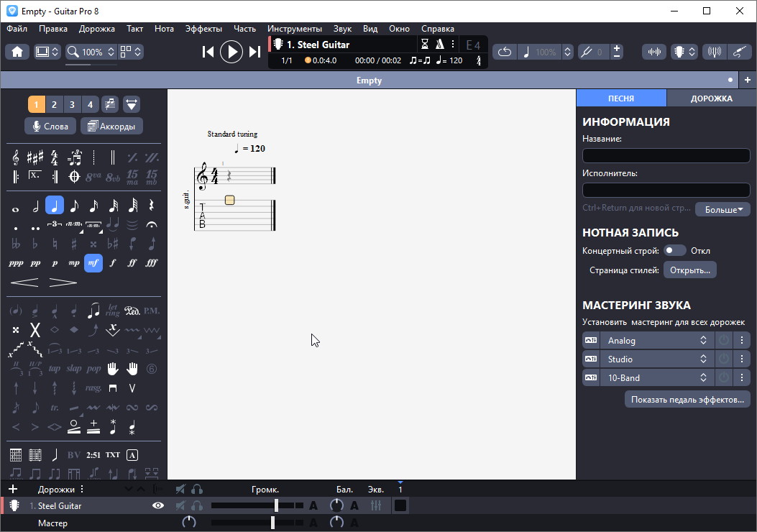This screenshot has width=757, height=532.
Task: Click the treble clef icon in palette
Action: pos(15,157)
